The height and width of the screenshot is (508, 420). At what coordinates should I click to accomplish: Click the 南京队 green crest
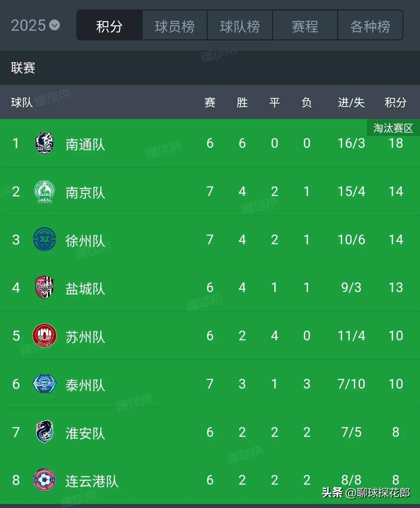44,191
